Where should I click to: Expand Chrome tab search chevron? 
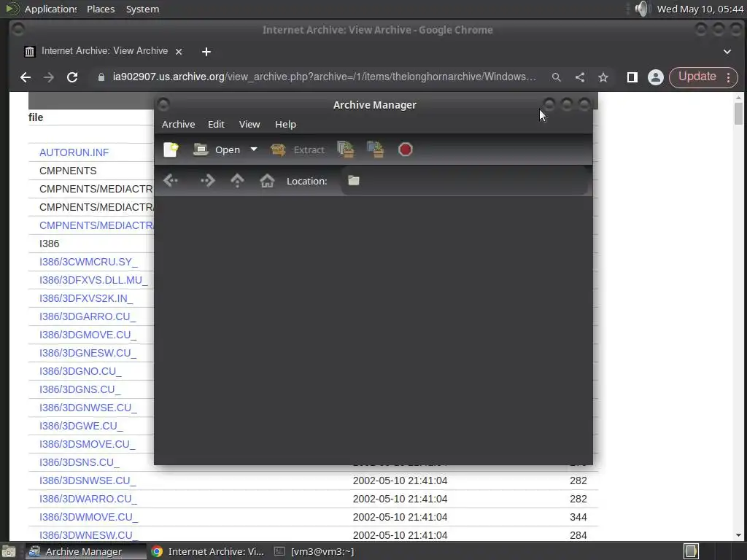pyautogui.click(x=727, y=52)
